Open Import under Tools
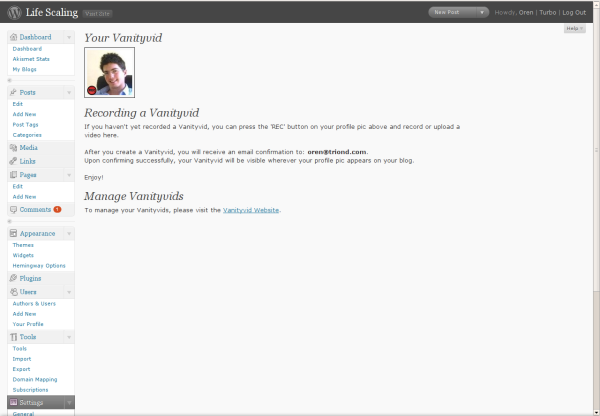600x416 pixels. point(22,359)
